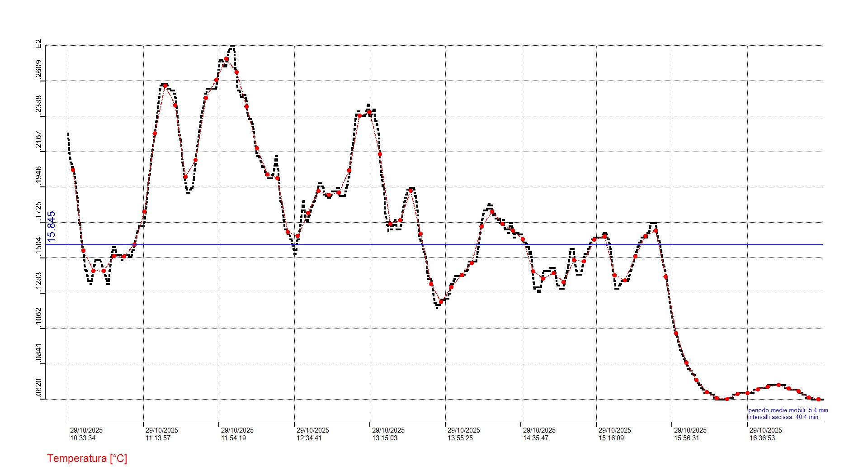The width and height of the screenshot is (868, 467).
Task: Click the 'periodo medie mobili: 5.4 min' note
Action: (788, 410)
